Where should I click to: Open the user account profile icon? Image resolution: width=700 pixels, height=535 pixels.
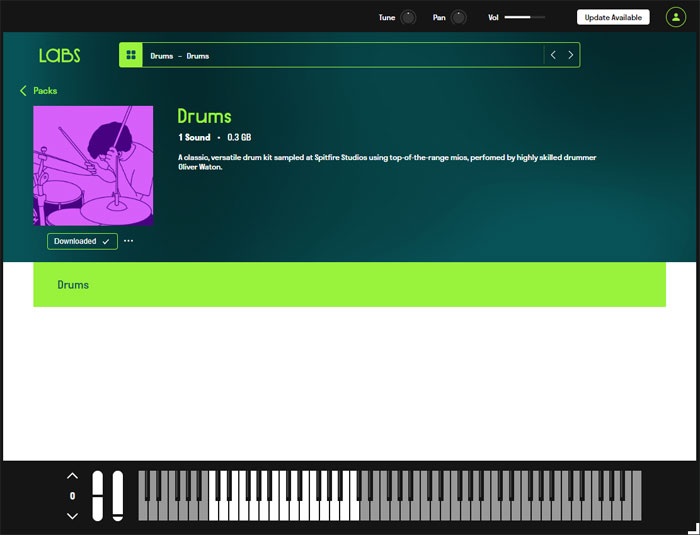click(675, 17)
